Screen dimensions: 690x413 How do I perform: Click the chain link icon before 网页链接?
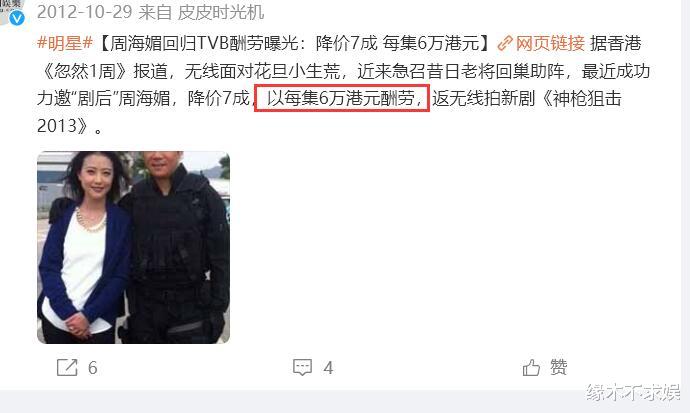505,44
